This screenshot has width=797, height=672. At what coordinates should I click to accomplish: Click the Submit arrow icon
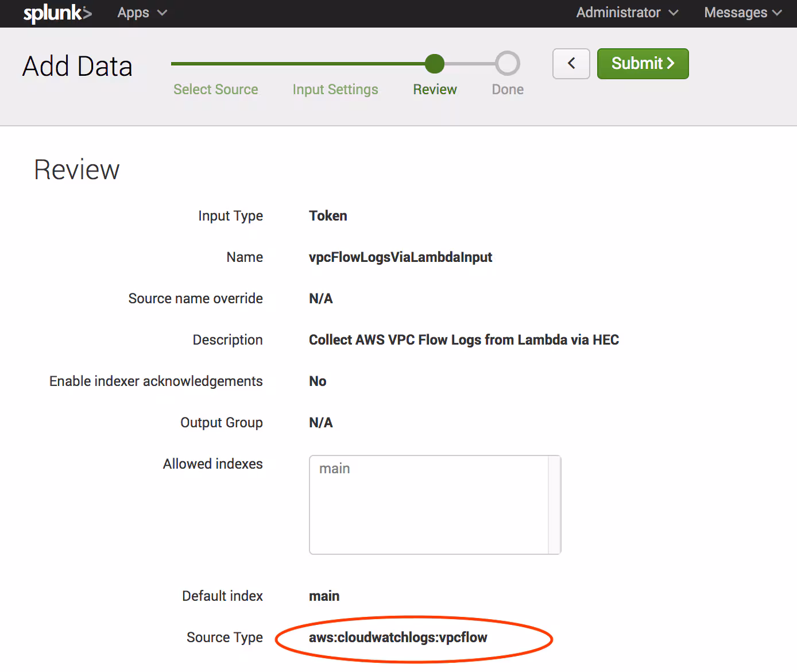pos(670,64)
